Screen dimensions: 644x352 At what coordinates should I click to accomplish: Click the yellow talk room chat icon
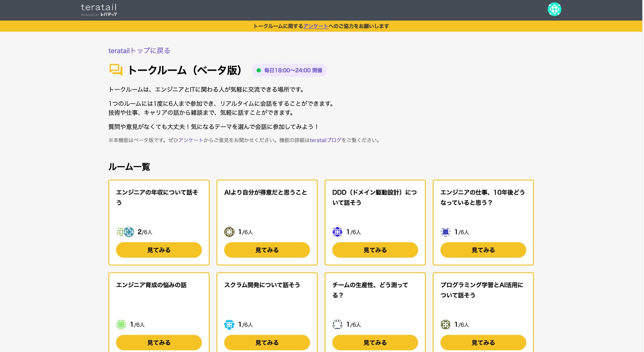coord(116,70)
